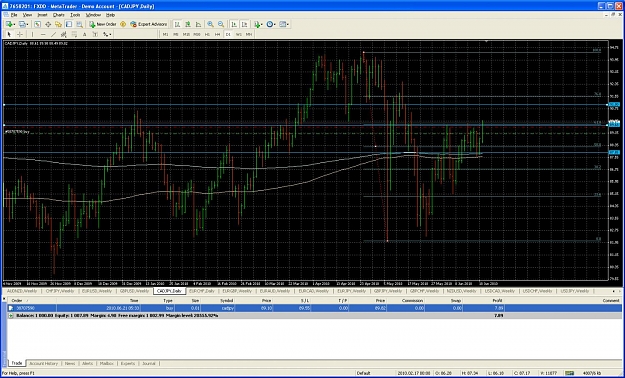Viewport: 625px width, 378px height.
Task: Switch chart to H4 timeframe
Action: click(x=218, y=34)
